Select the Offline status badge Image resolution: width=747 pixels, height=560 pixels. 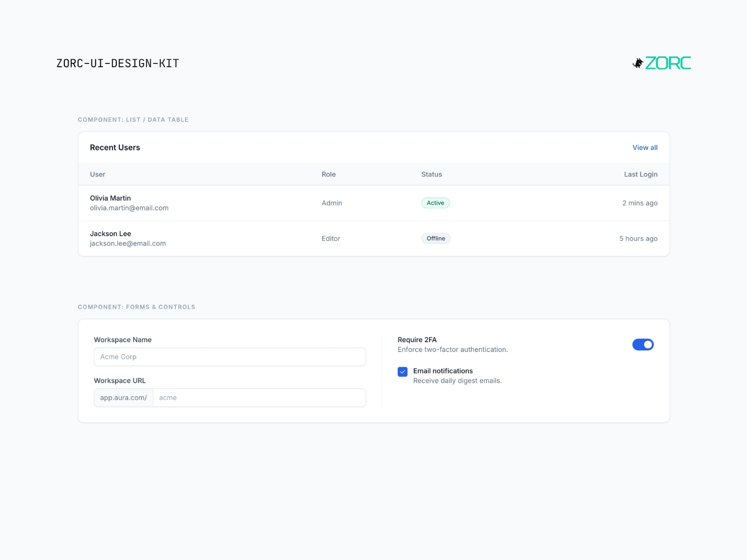point(436,238)
